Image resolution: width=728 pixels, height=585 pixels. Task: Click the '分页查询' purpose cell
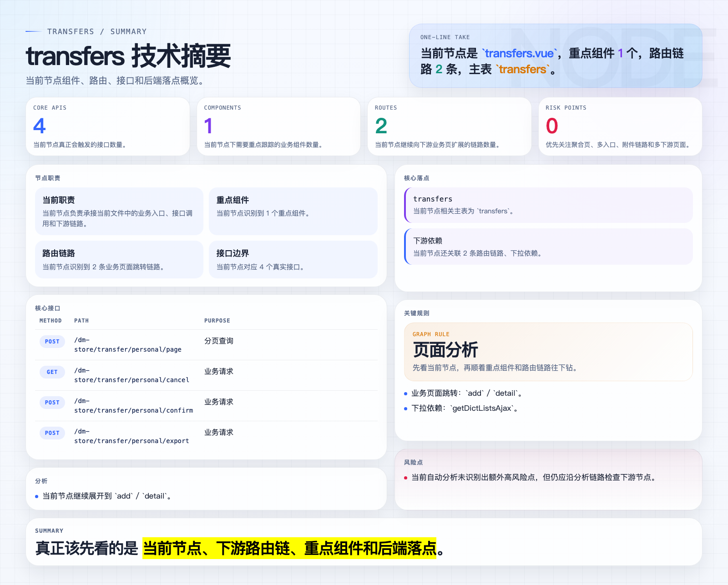219,341
